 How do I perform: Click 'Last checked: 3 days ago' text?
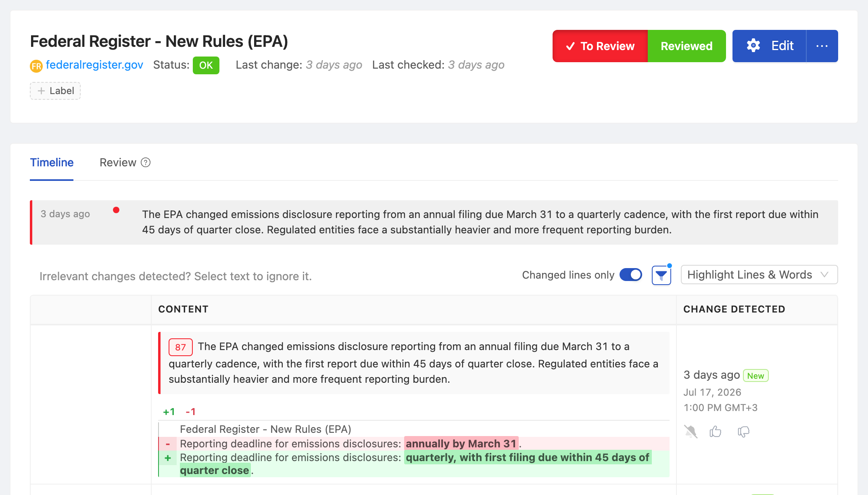click(438, 65)
